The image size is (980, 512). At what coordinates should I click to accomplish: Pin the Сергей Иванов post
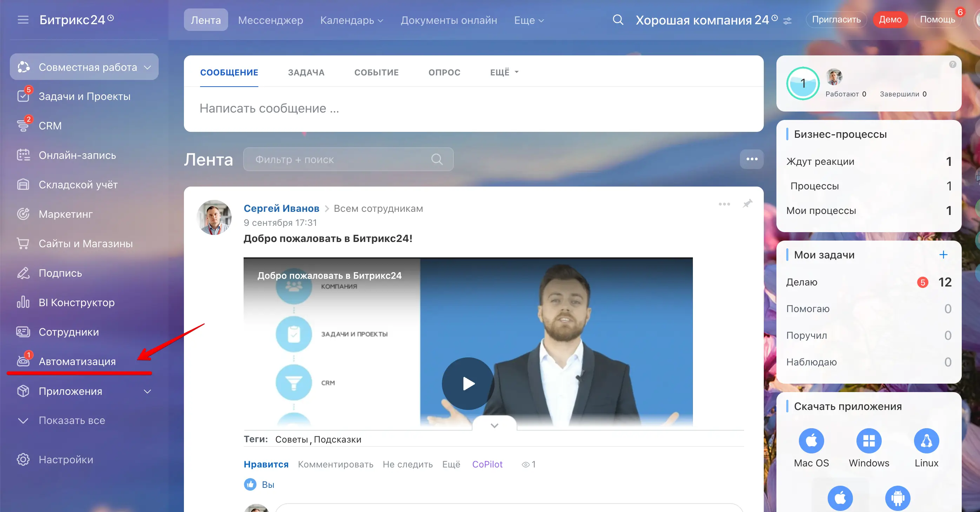[747, 204]
